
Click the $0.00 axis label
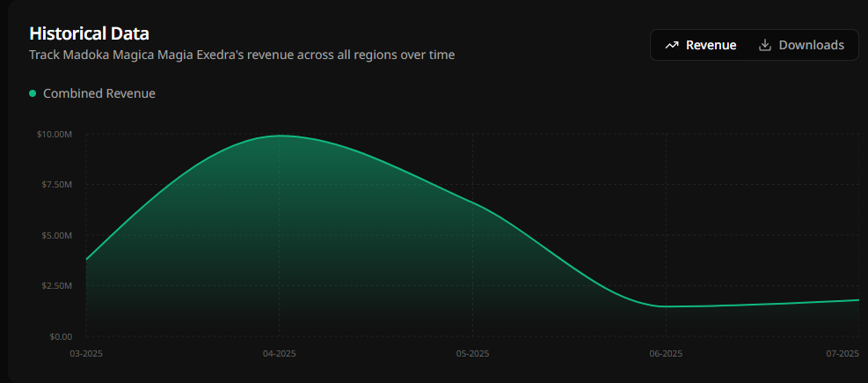(61, 336)
